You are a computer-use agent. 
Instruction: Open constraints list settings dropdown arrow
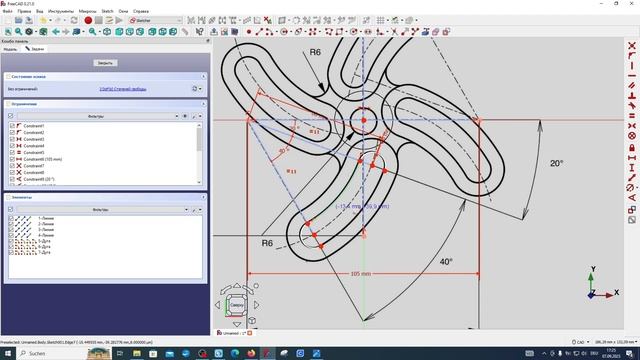click(200, 116)
